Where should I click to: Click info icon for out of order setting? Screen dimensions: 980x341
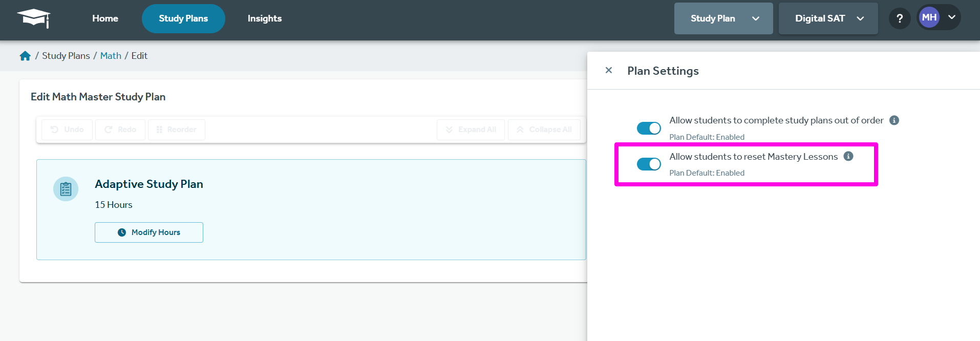tap(894, 120)
